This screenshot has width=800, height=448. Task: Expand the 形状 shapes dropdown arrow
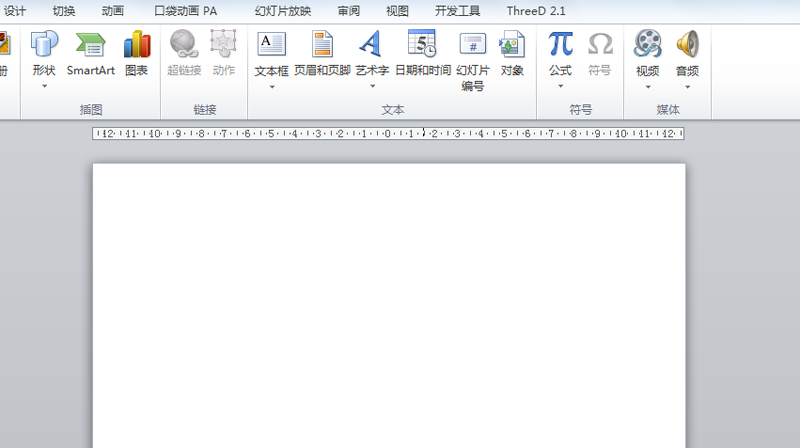44,86
